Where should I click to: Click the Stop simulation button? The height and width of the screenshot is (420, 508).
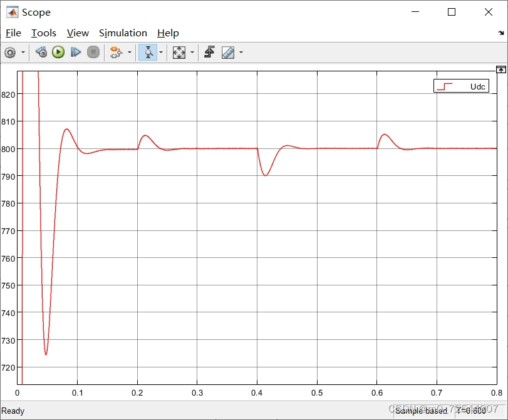click(93, 52)
